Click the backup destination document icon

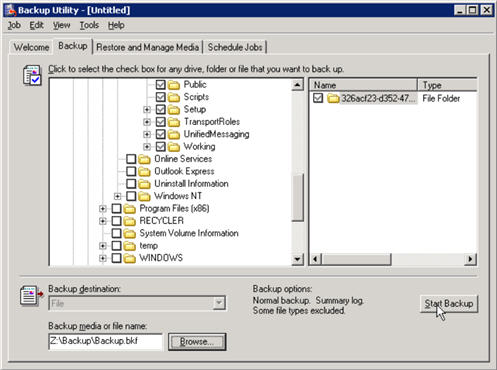pos(32,296)
